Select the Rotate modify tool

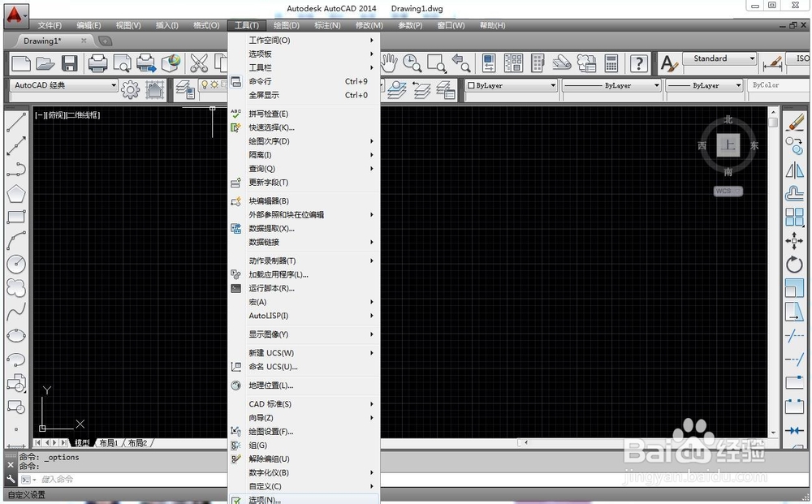tap(794, 265)
